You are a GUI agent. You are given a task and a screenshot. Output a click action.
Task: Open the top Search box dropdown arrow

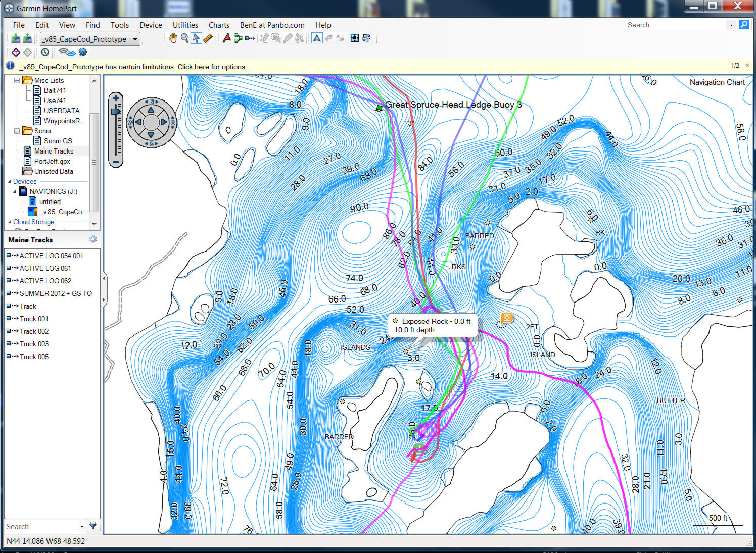coord(731,25)
